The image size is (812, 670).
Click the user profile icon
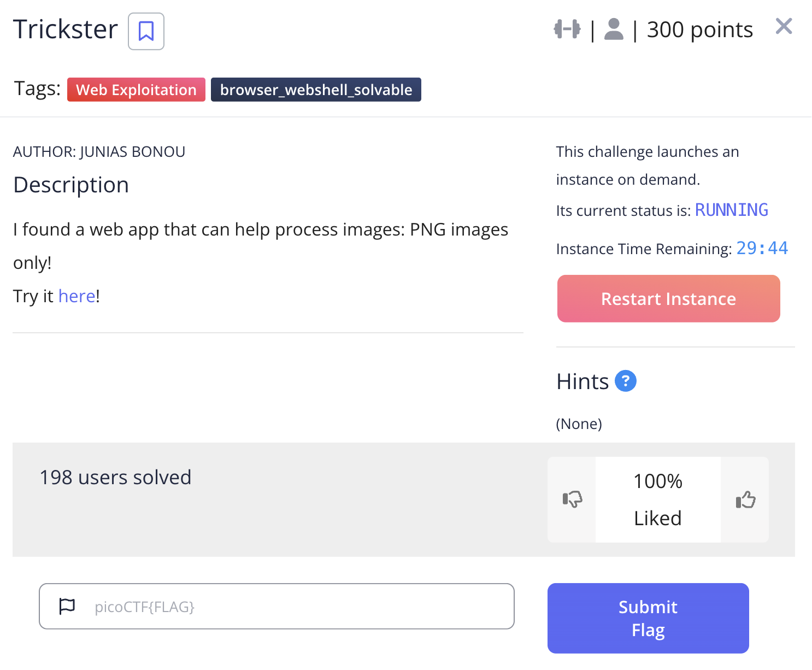click(614, 30)
